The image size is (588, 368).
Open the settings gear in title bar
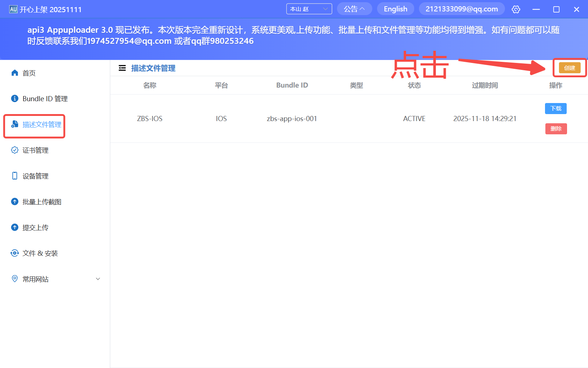pos(516,9)
